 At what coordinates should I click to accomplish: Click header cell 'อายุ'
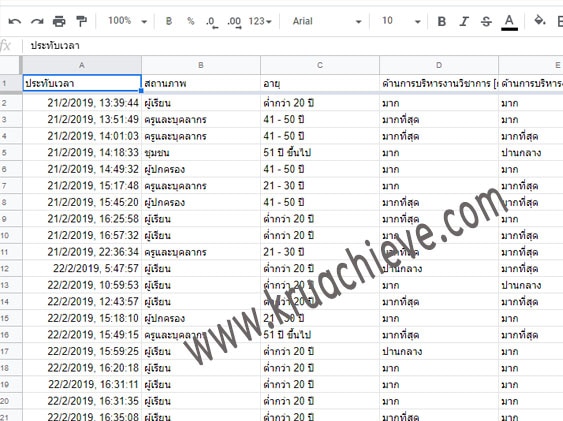click(320, 83)
